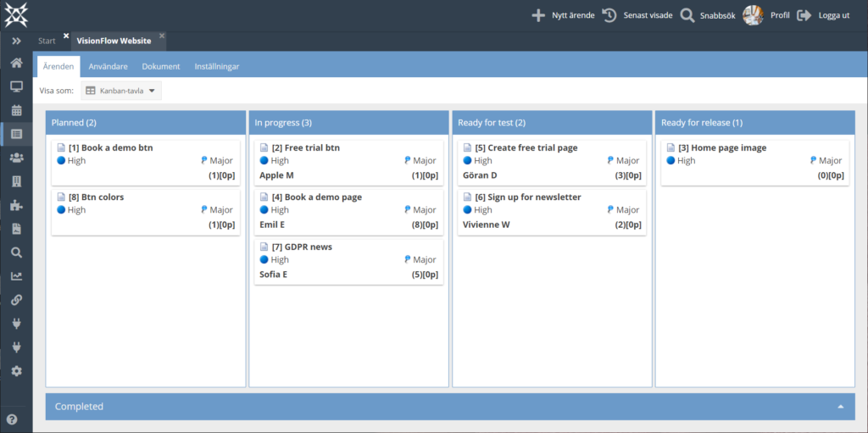Click the link chain sidebar icon
Screen dimensions: 868x433
tap(17, 300)
